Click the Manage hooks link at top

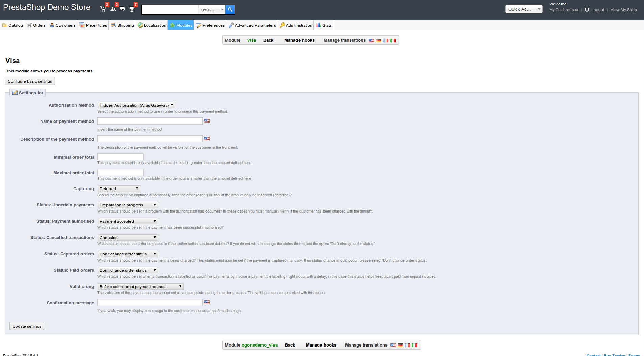[299, 40]
